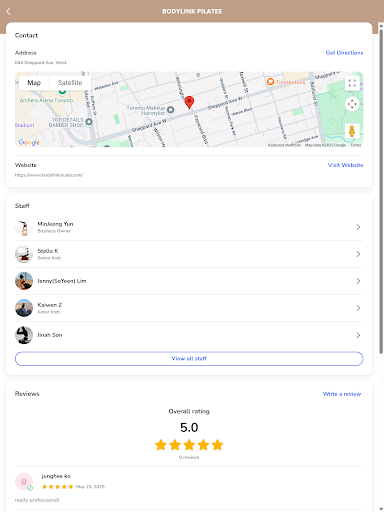Click View all staff button

click(x=189, y=359)
